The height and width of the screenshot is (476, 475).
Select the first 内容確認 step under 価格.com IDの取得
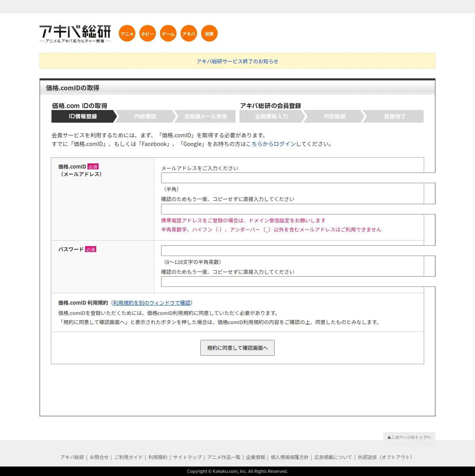(145, 116)
